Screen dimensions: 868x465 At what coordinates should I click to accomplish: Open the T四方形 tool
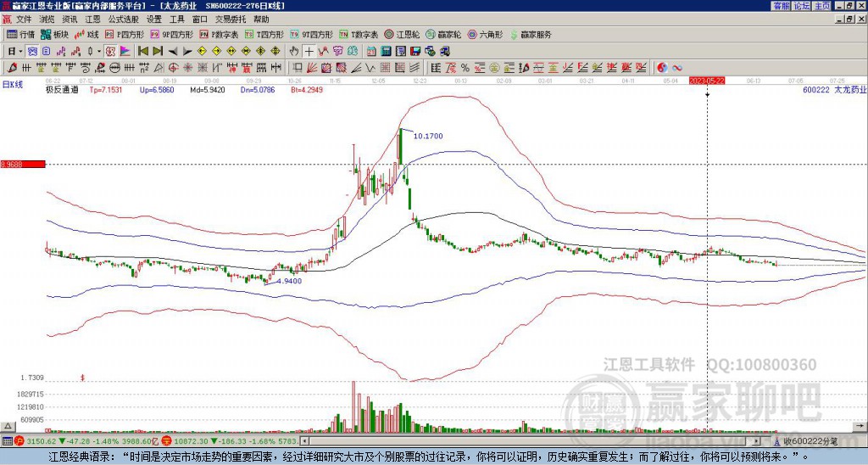264,34
